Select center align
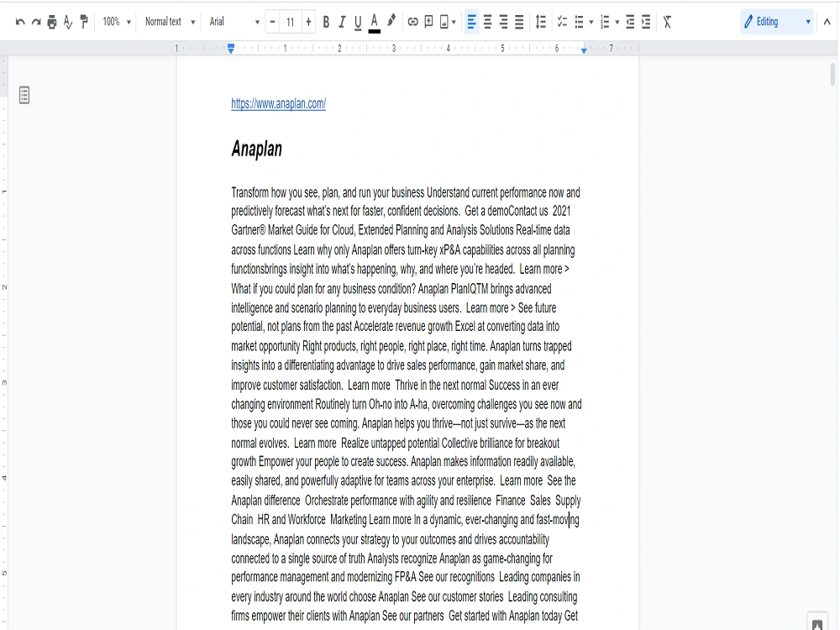The height and width of the screenshot is (630, 840). 487,22
